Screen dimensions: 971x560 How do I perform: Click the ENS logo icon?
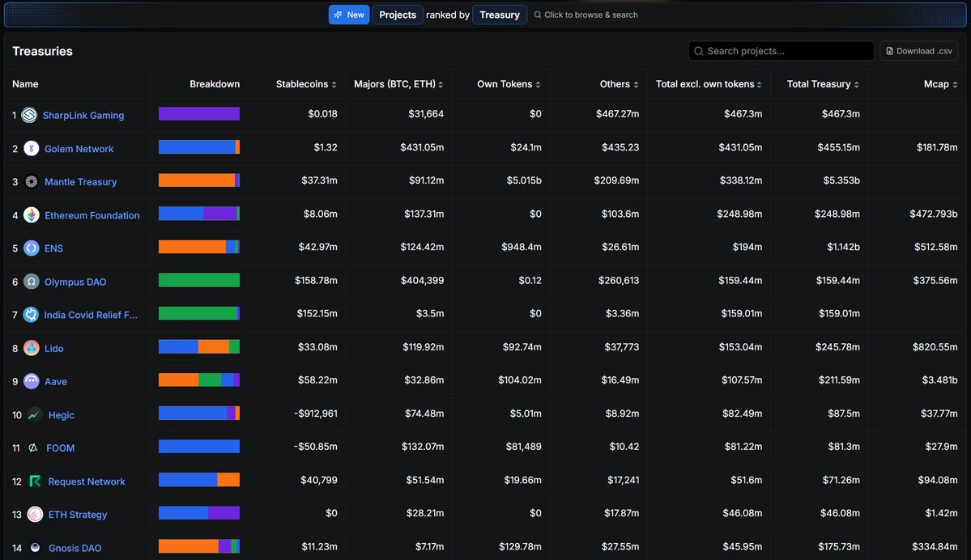31,248
